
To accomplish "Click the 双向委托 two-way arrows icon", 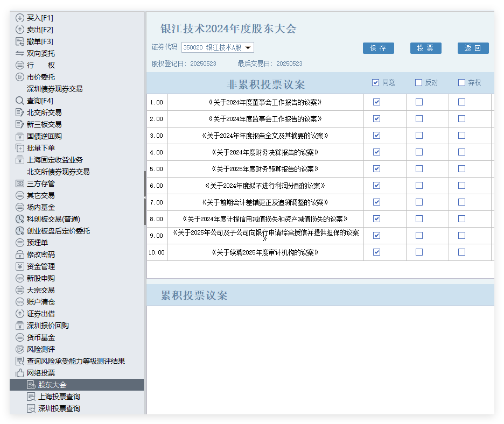I will coord(20,53).
